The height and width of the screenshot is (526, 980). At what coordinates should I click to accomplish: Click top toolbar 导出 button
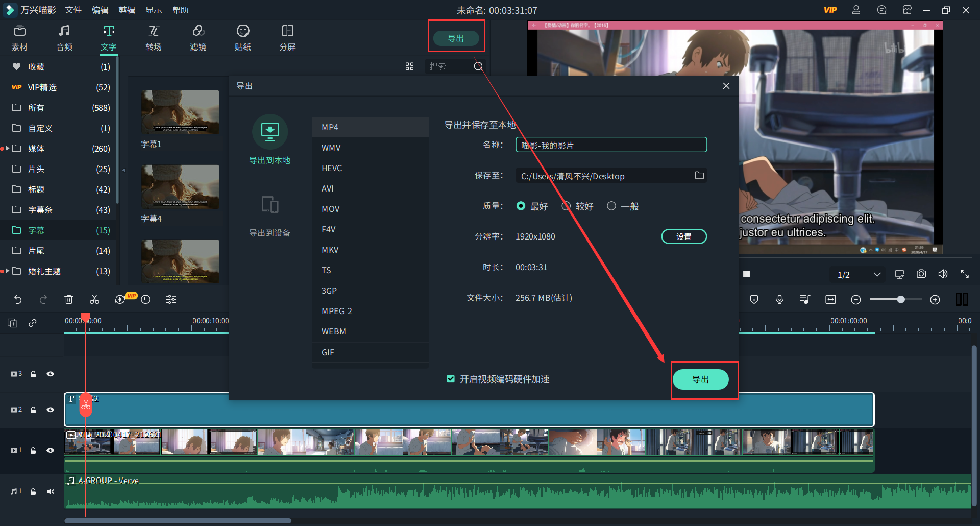pos(456,38)
